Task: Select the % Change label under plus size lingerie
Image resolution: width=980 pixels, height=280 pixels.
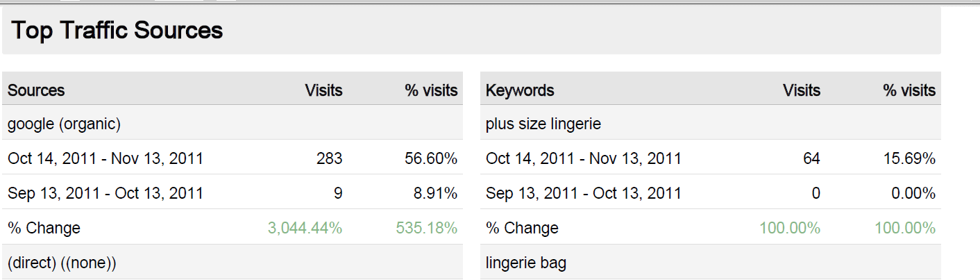Action: pyautogui.click(x=523, y=228)
